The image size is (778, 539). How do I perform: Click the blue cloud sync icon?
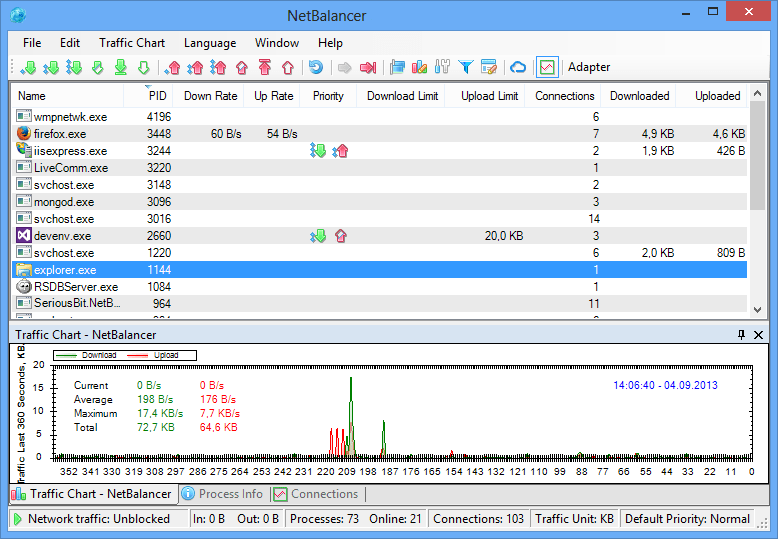(x=518, y=67)
